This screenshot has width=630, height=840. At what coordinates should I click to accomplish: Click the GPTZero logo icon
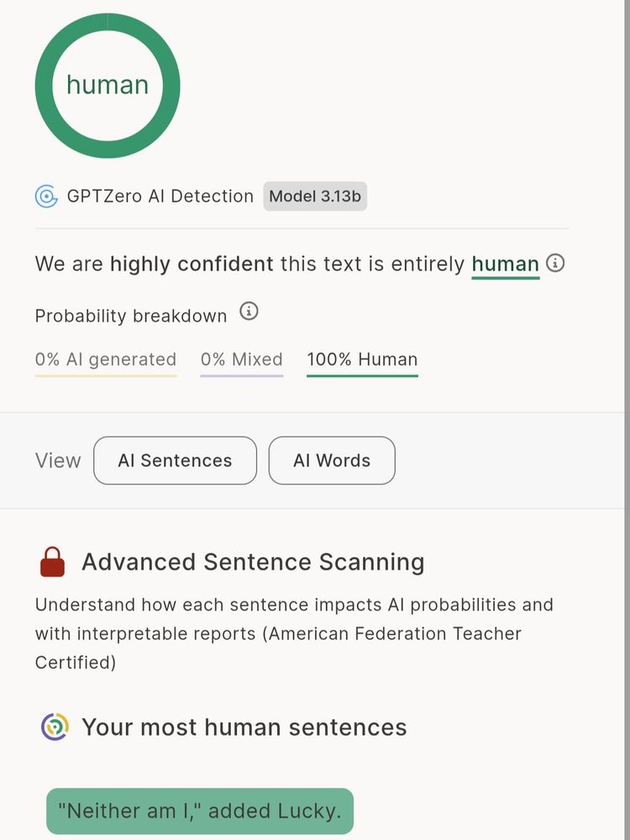coord(46,197)
